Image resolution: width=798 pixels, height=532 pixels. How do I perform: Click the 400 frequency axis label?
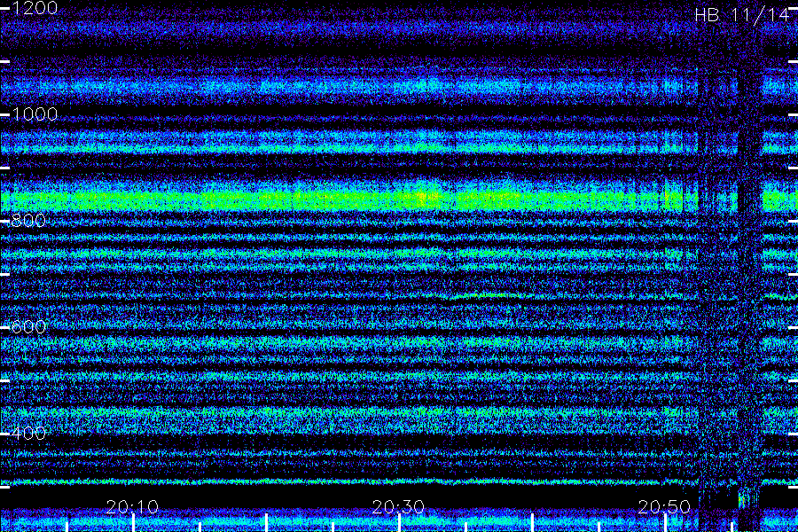(x=28, y=434)
